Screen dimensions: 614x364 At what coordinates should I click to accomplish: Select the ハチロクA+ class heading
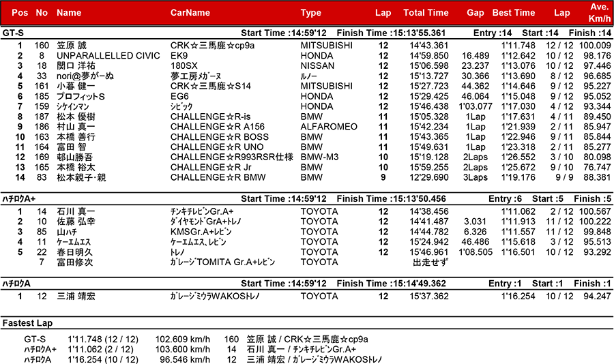click(19, 199)
